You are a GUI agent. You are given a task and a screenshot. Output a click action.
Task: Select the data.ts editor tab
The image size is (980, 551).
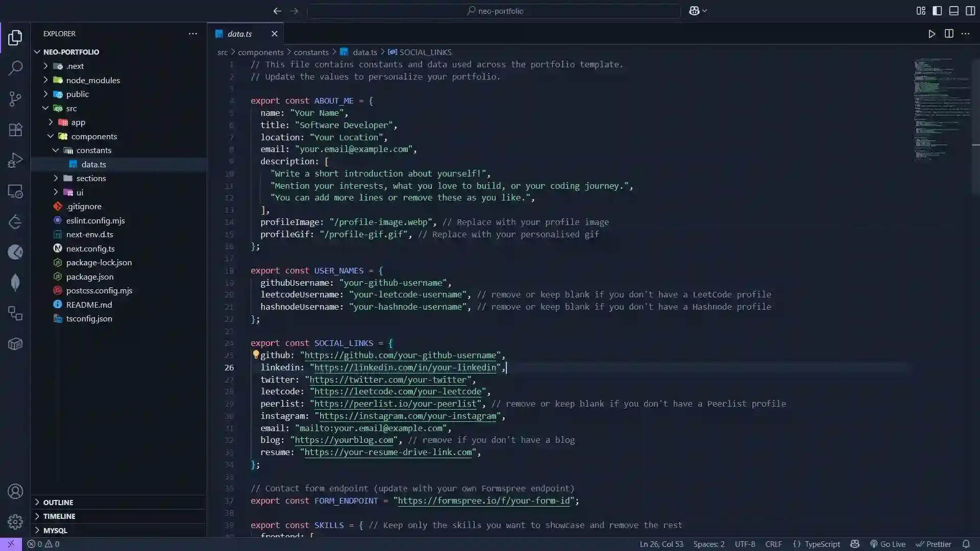tap(240, 34)
